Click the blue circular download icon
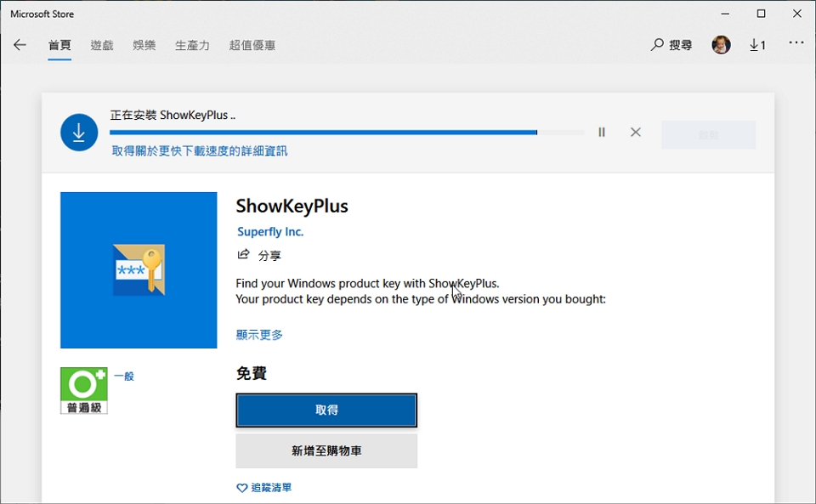The height and width of the screenshot is (504, 816). click(78, 132)
